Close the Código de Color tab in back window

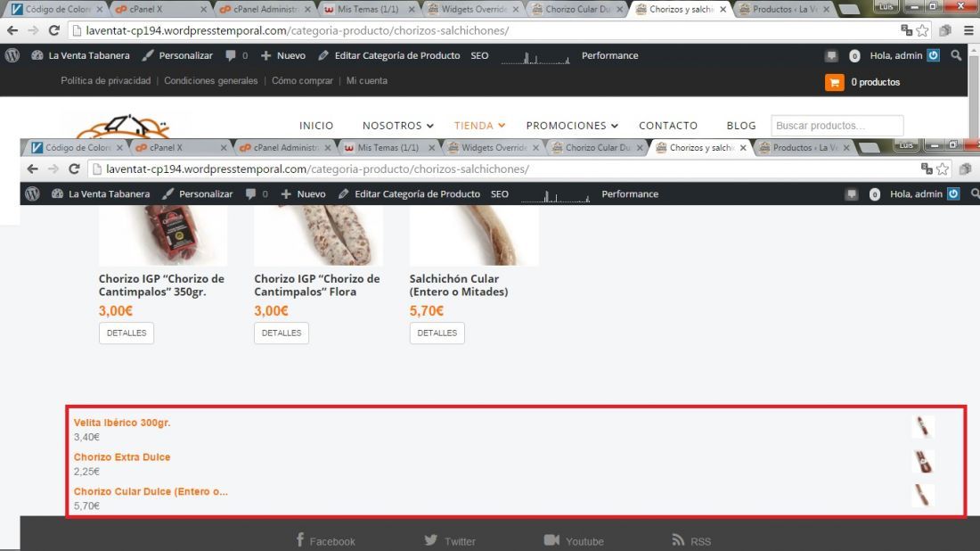pos(100,10)
